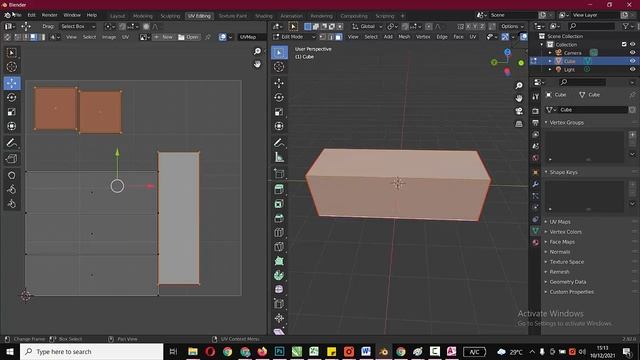Screen dimensions: 640x360
Task: Select the Relax tool in UV editor
Action: coord(11,190)
